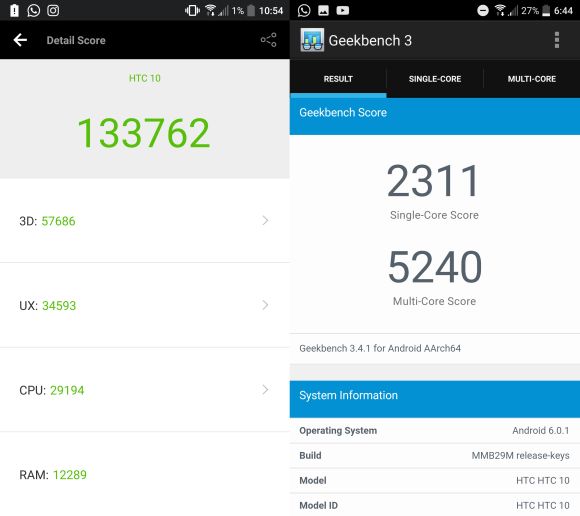Tap the 10:54 clock in status bar
The height and width of the screenshot is (516, 580).
[271, 11]
